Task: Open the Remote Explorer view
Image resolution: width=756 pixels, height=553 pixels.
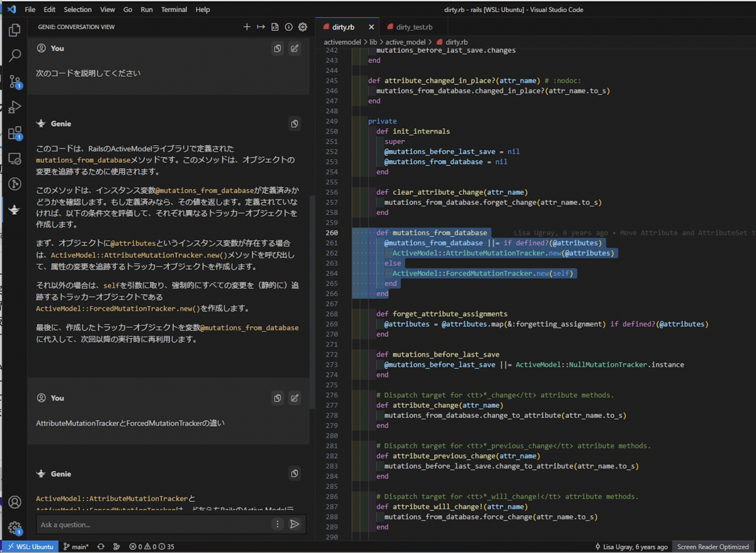Action: (14, 159)
